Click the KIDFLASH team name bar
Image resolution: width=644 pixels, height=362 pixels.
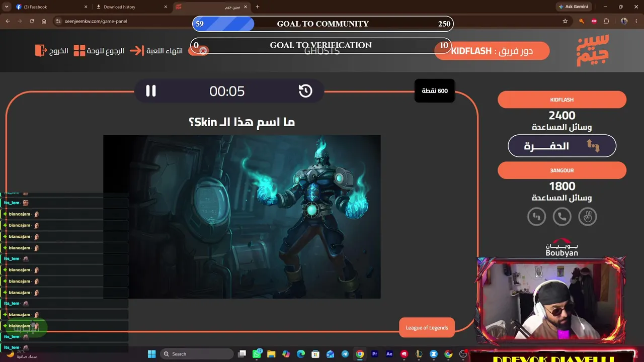click(x=562, y=100)
